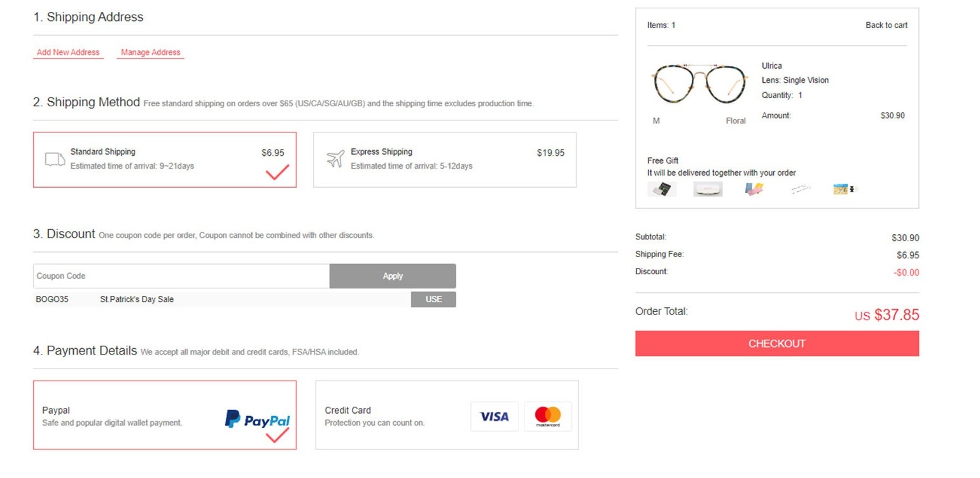Viewport: 980px width, 478px height.
Task: Click the Coupon Code input field
Action: click(181, 276)
